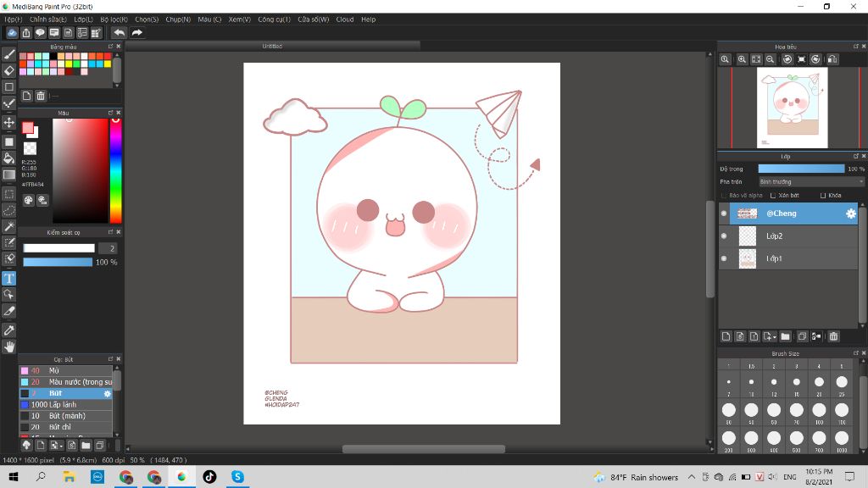Hide the @Cheng layer
Image resolution: width=868 pixels, height=488 pixels.
(724, 213)
